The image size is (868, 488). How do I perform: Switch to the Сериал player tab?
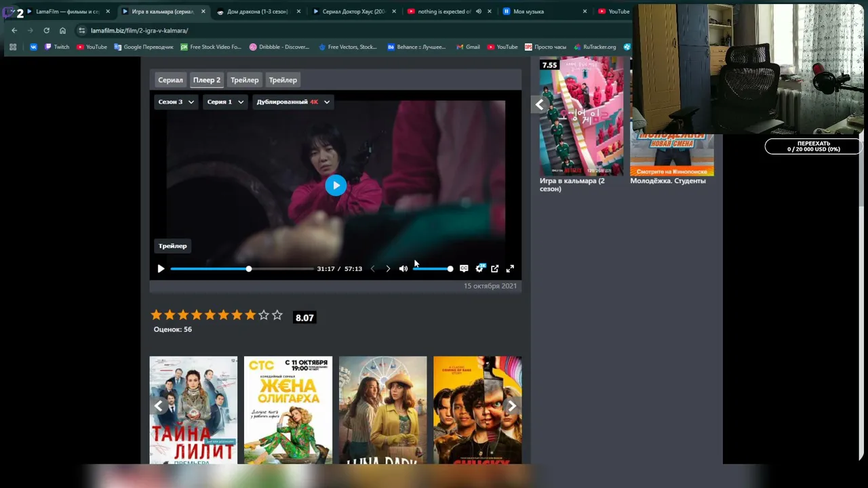click(x=170, y=80)
